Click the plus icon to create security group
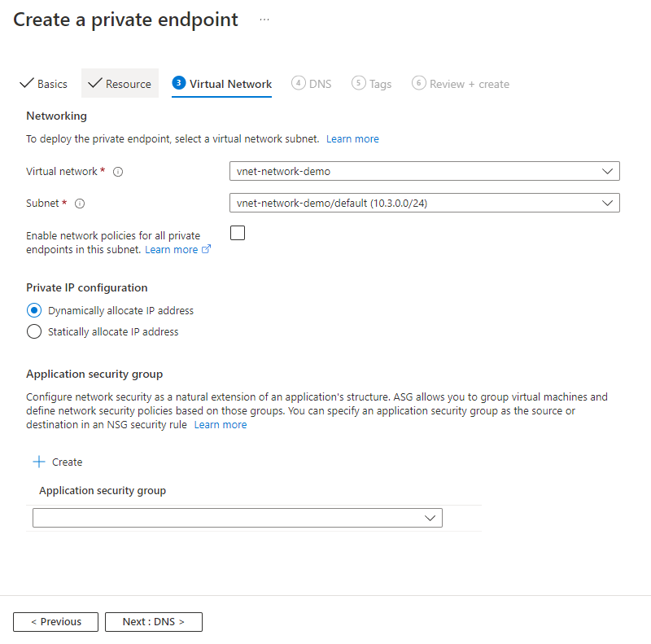This screenshot has height=644, width=651. coord(39,462)
